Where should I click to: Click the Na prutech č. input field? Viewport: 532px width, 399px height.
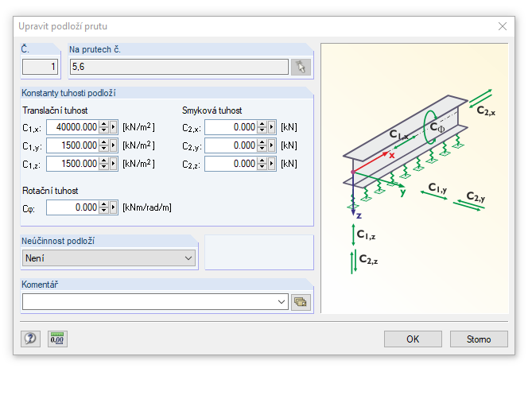[x=179, y=67]
